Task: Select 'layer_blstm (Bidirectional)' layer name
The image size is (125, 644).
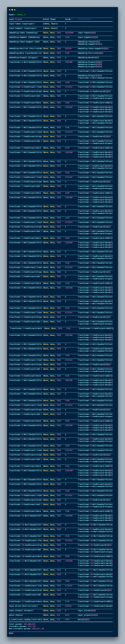Action: [23, 606]
